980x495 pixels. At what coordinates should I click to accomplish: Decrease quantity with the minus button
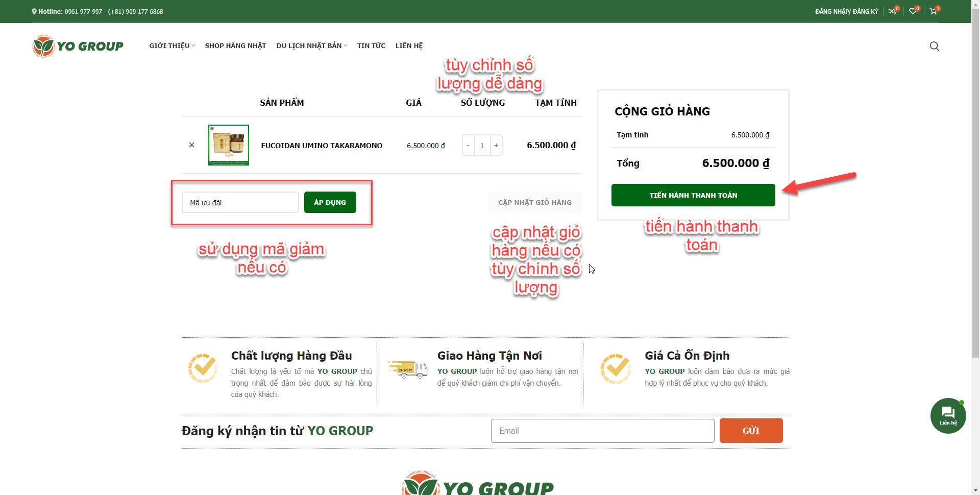tap(468, 146)
